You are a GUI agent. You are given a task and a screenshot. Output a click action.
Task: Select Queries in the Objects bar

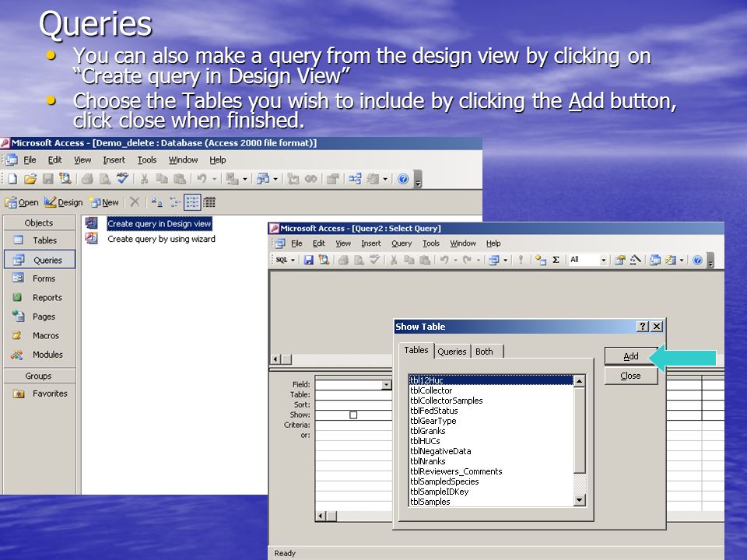(40, 260)
